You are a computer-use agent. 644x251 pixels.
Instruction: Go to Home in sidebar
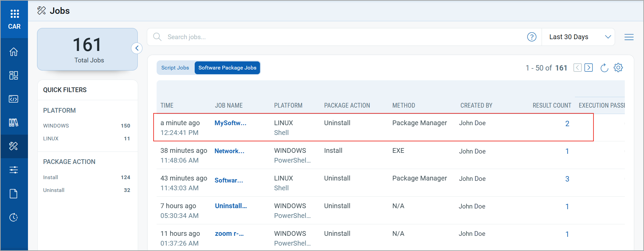pyautogui.click(x=13, y=52)
